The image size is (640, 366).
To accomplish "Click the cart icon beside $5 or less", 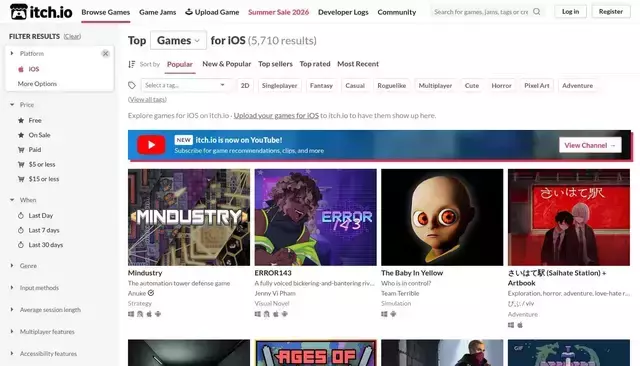I will click(x=21, y=164).
